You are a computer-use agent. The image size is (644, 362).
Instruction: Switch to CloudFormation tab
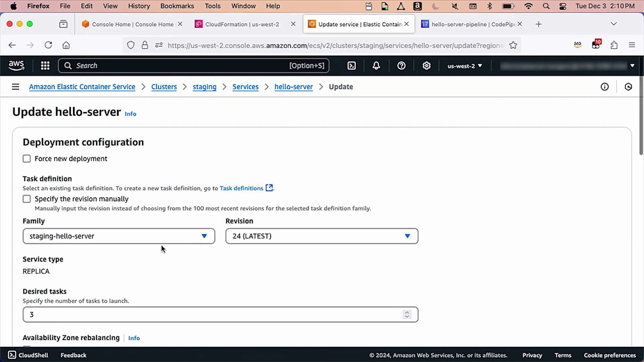[x=242, y=24]
